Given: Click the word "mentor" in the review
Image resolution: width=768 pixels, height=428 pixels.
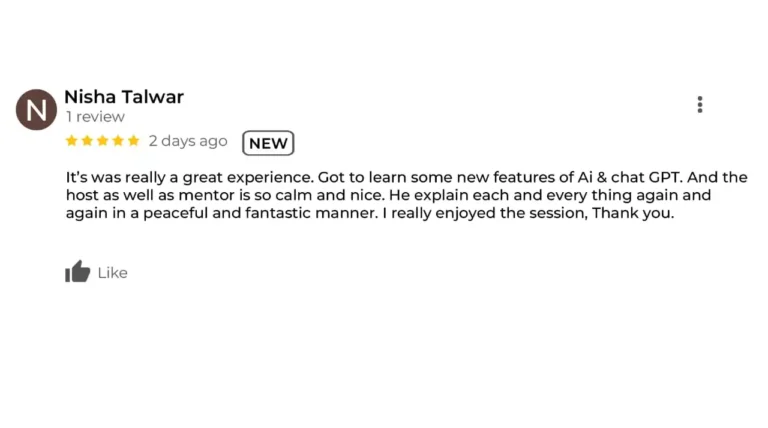Looking at the screenshot, I should [206, 195].
